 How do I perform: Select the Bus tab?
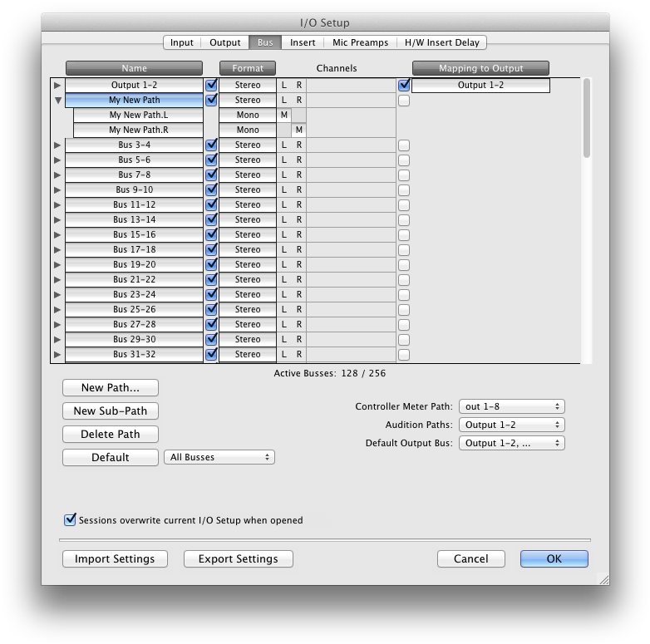point(265,42)
